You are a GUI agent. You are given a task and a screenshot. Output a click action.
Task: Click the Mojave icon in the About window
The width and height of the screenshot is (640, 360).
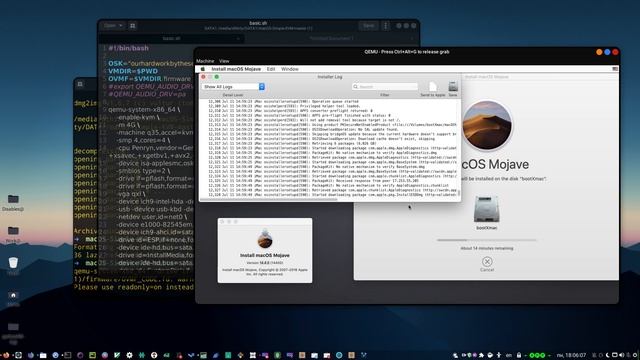(265, 239)
